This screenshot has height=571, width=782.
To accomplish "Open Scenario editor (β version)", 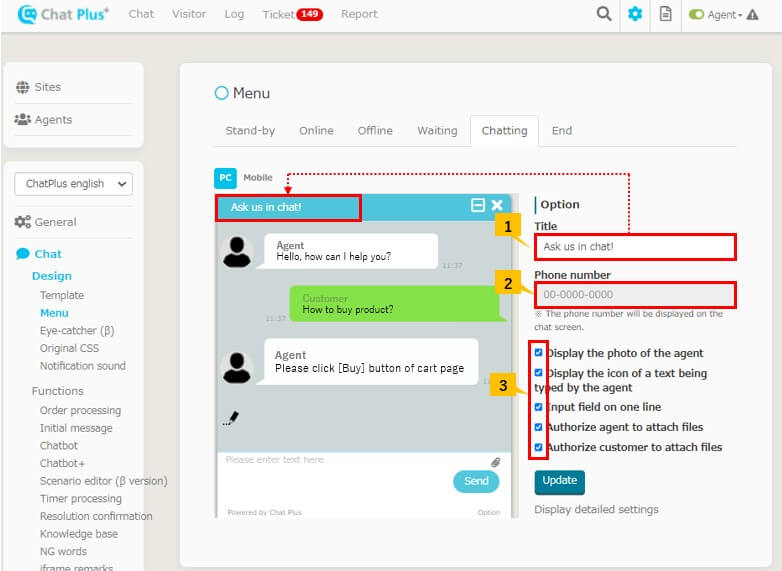I will point(104,481).
